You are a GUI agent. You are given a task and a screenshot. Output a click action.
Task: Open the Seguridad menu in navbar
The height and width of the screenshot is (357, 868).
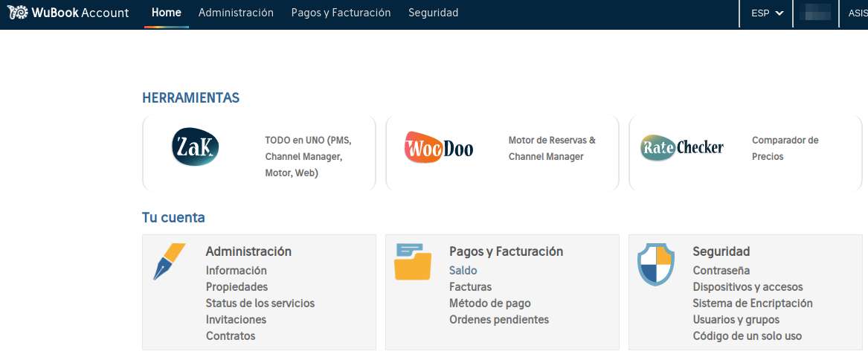[x=434, y=12]
